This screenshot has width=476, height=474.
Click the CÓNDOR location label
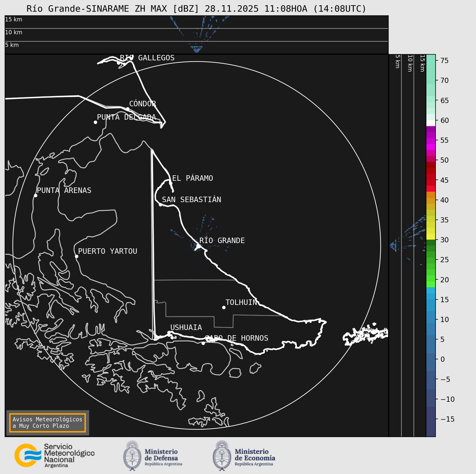143,104
